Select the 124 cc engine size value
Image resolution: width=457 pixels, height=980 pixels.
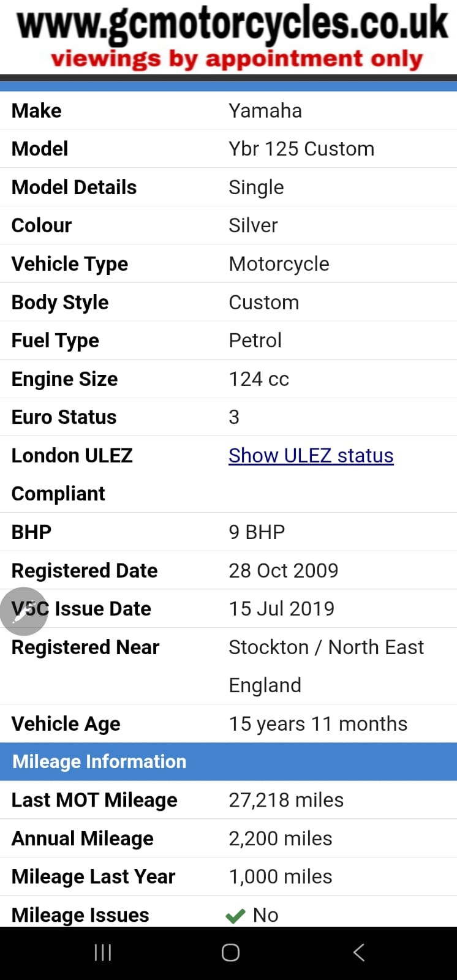(259, 379)
